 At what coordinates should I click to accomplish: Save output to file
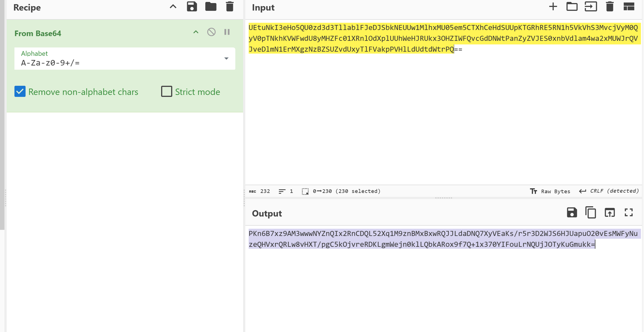pos(572,213)
